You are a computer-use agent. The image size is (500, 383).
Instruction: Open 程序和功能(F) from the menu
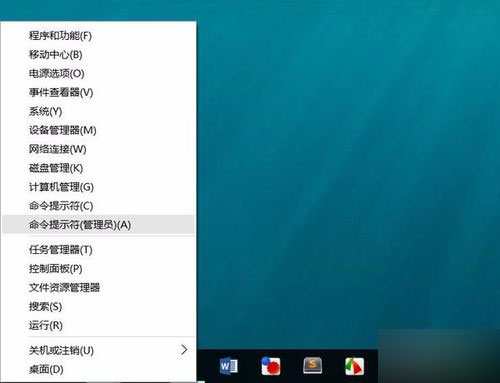(x=98, y=35)
